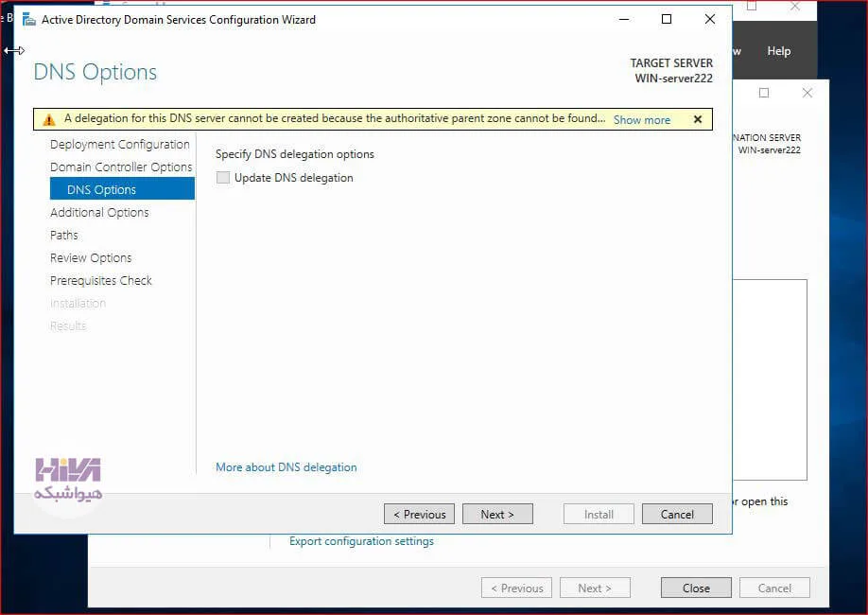Maximize the Configuration Wizard window
The height and width of the screenshot is (615, 868).
[667, 19]
